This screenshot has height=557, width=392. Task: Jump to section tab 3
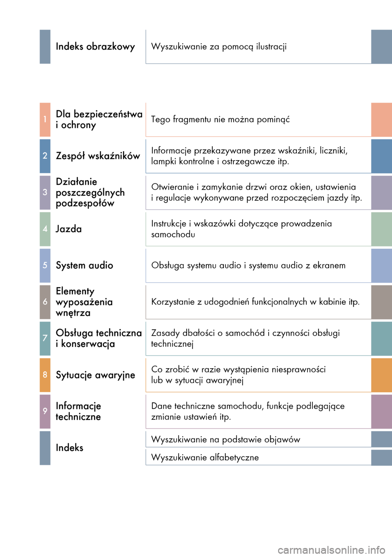pos(45,192)
